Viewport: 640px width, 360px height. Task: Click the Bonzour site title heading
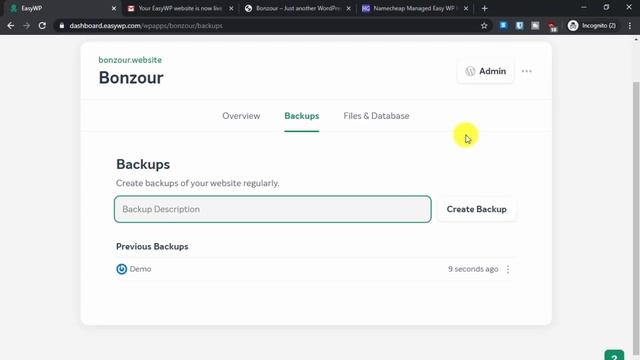click(131, 78)
